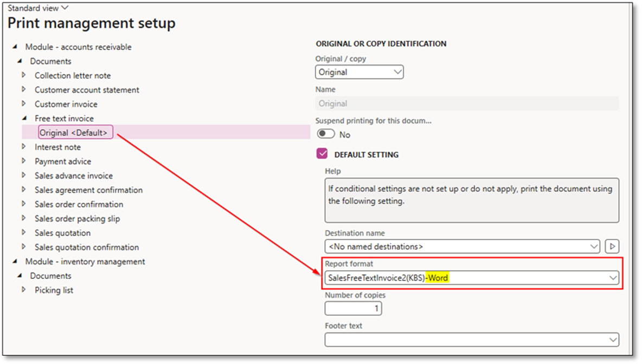Viewport: 642px width, 364px height.
Task: Expand the Collection letter note node
Action: pyautogui.click(x=24, y=75)
